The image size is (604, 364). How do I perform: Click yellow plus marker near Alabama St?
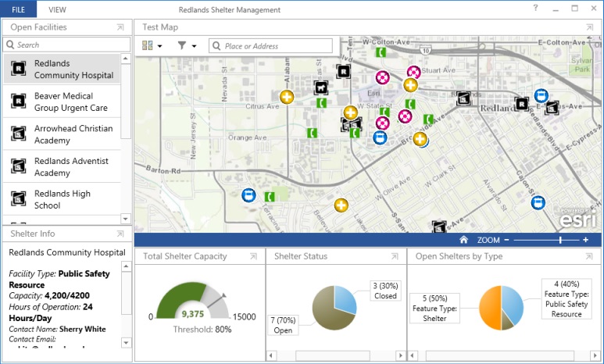click(x=287, y=97)
